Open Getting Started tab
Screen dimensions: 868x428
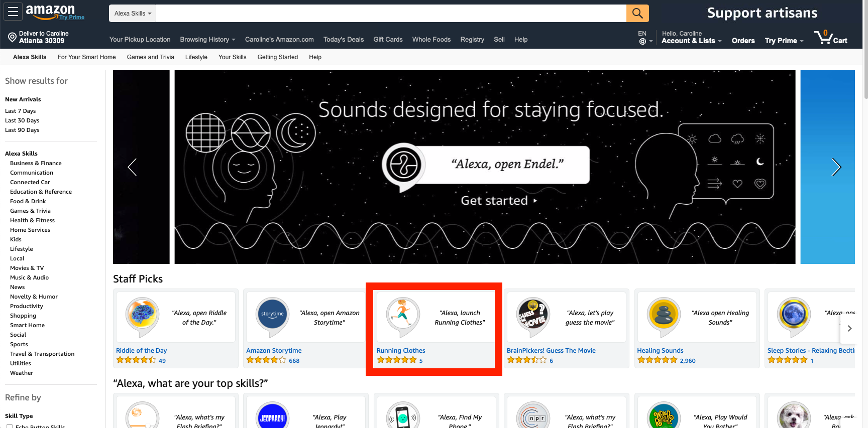click(x=278, y=57)
